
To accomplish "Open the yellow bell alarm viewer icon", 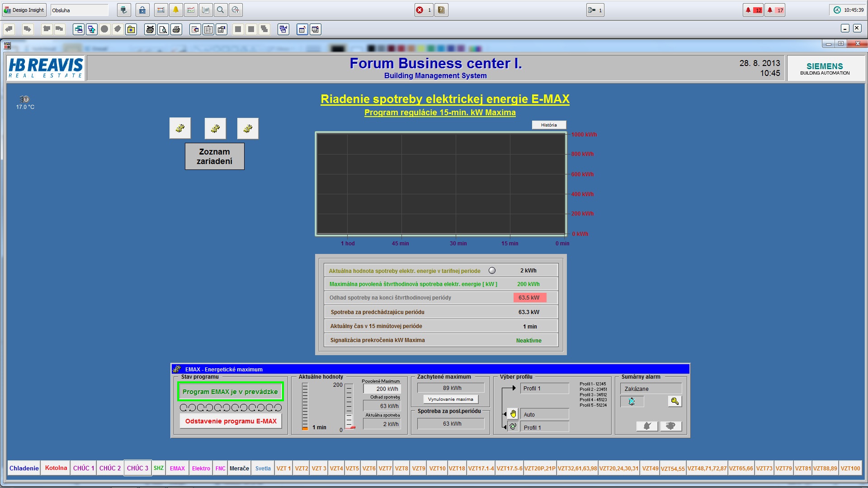I will [176, 10].
